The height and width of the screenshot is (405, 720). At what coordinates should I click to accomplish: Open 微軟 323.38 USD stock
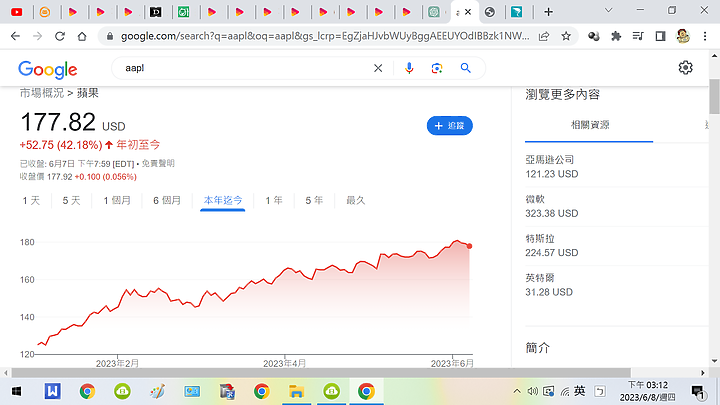(615, 207)
